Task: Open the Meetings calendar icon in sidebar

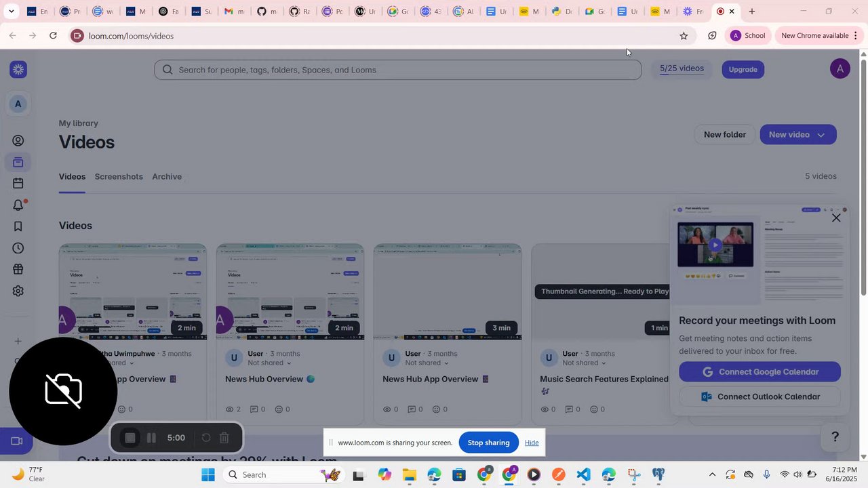Action: pyautogui.click(x=18, y=184)
